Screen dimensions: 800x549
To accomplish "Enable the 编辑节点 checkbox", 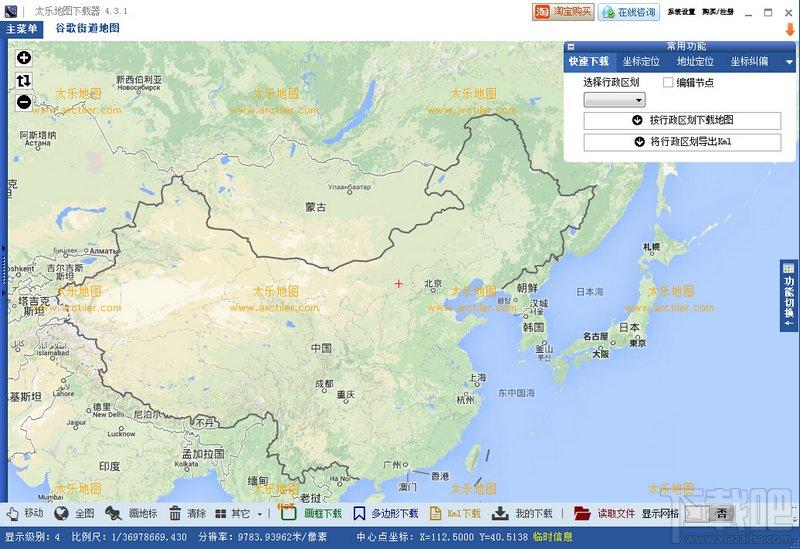I will point(668,83).
